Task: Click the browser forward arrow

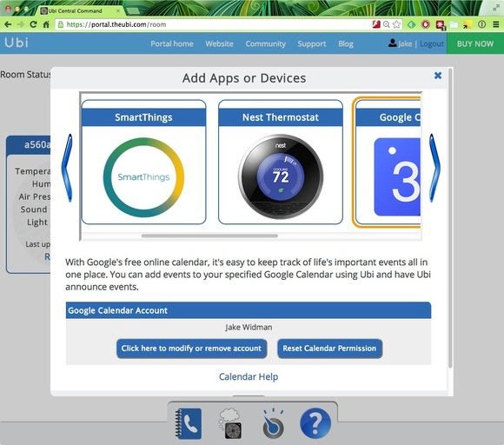Action: coord(20,24)
